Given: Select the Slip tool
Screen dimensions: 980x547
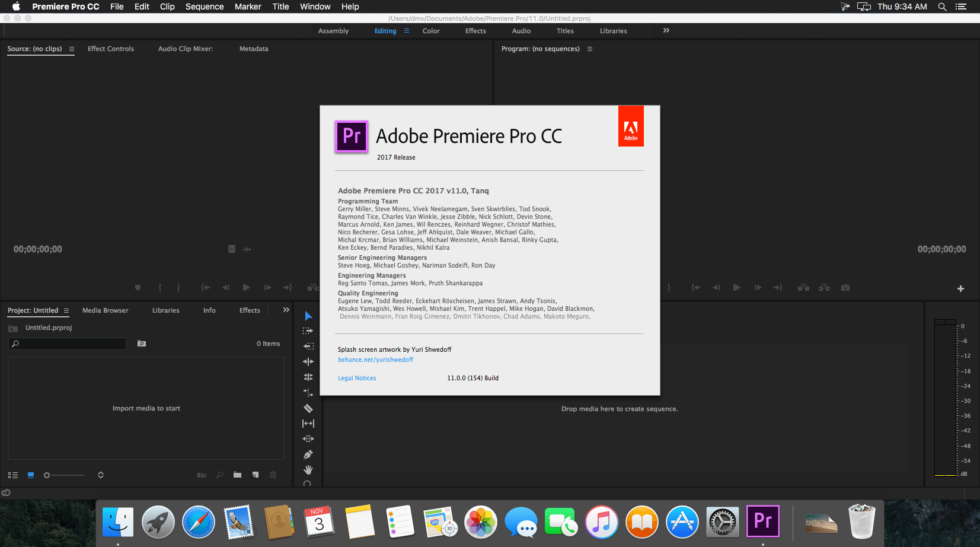Looking at the screenshot, I should [x=308, y=424].
